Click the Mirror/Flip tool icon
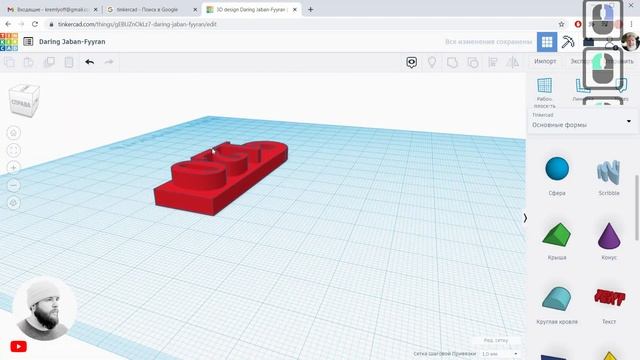Viewport: 640px width, 360px height. [x=513, y=62]
